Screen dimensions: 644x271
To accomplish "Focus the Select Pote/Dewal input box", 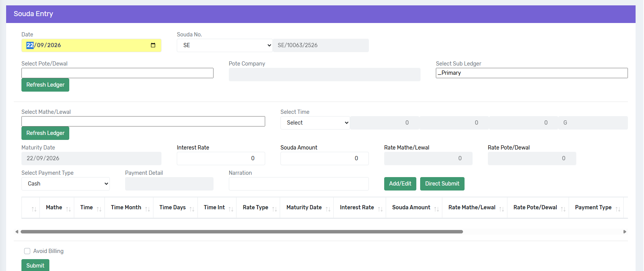I will point(117,73).
